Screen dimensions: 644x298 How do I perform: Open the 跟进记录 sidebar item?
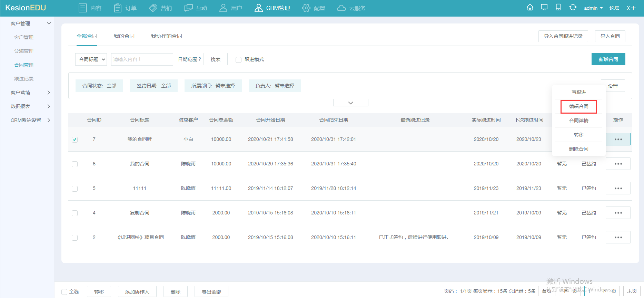pos(24,79)
